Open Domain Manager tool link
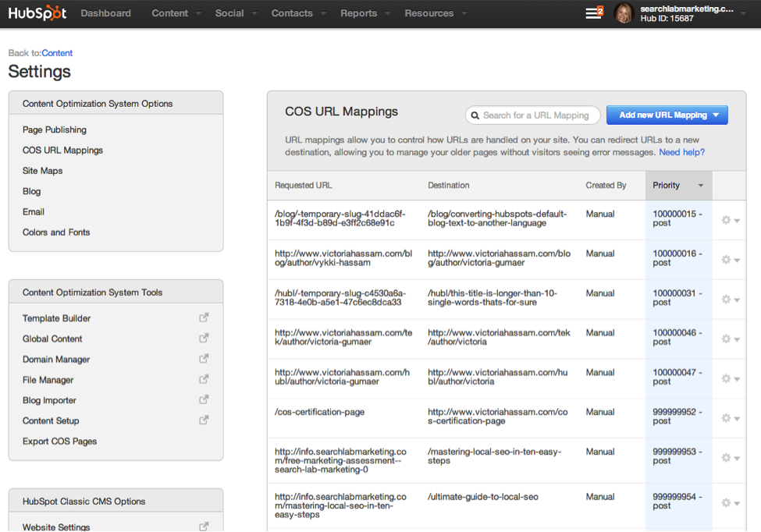Image resolution: width=761 pixels, height=532 pixels. pyautogui.click(x=56, y=360)
